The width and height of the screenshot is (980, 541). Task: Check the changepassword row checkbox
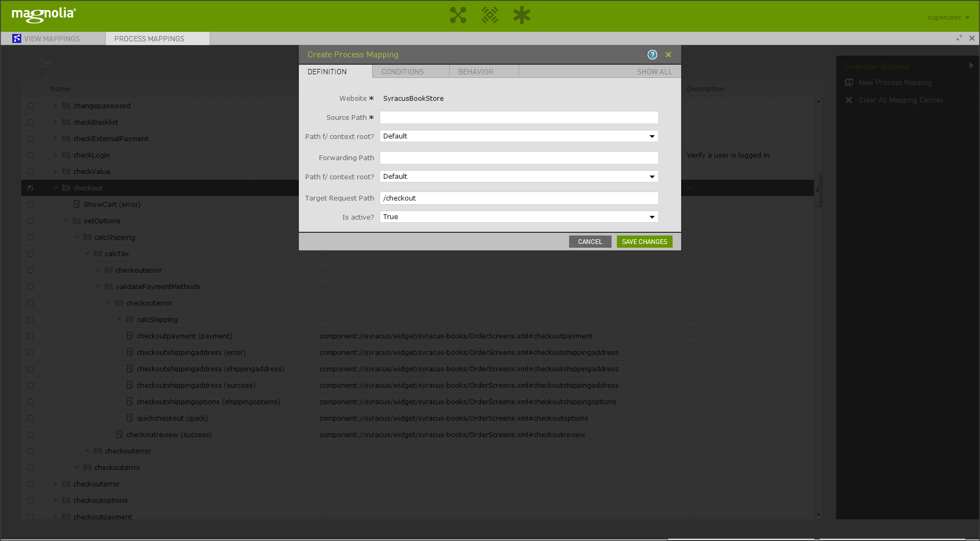point(31,106)
